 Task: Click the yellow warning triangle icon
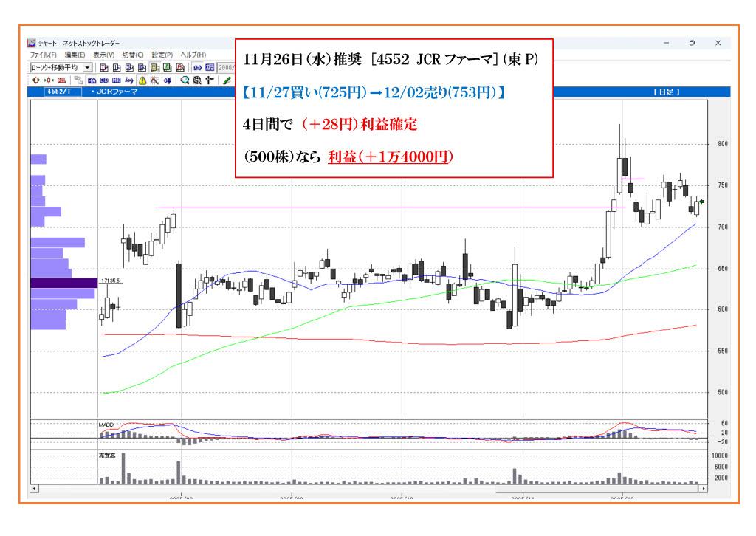point(142,80)
